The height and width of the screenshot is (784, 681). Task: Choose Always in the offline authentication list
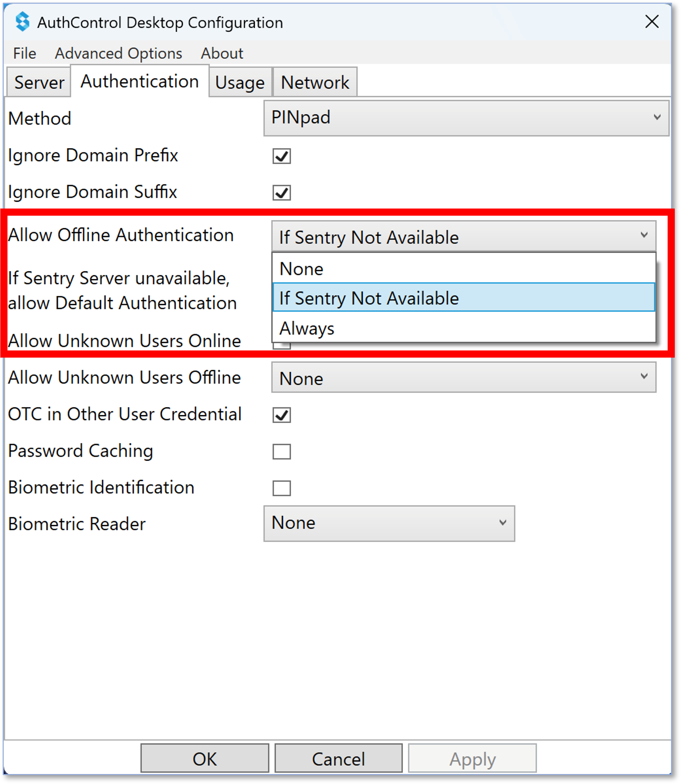(464, 328)
